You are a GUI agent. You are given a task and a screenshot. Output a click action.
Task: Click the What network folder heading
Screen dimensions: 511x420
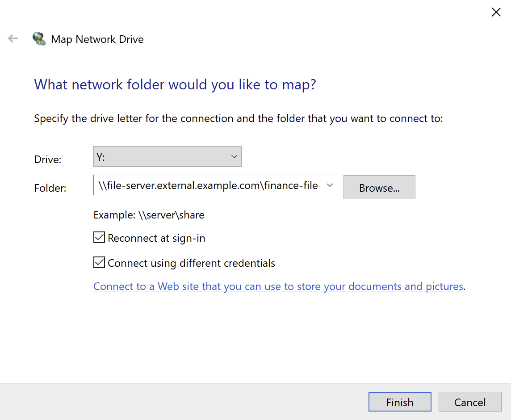tap(175, 84)
